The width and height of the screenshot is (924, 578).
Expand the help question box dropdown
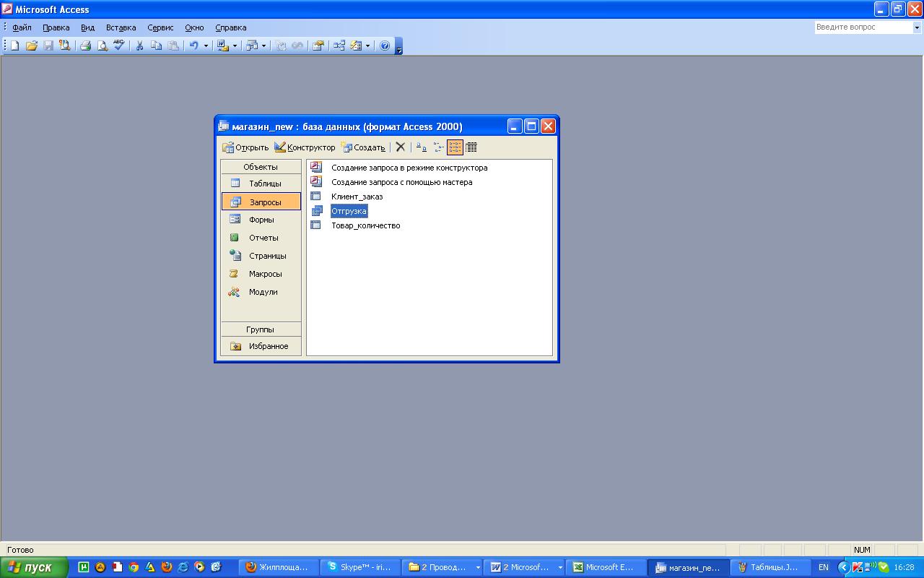coord(918,27)
